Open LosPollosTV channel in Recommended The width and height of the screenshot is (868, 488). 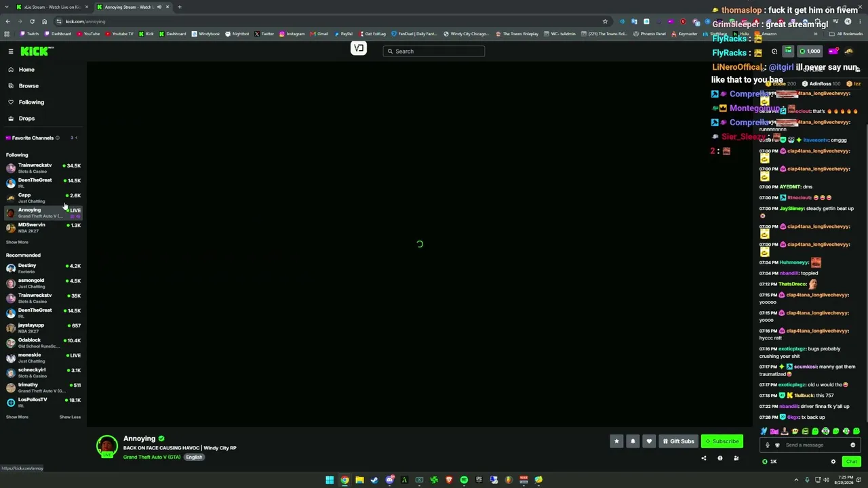pyautogui.click(x=43, y=402)
